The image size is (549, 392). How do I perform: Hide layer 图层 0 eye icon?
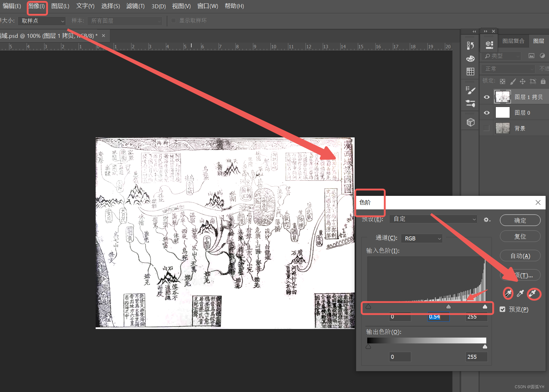(x=487, y=113)
